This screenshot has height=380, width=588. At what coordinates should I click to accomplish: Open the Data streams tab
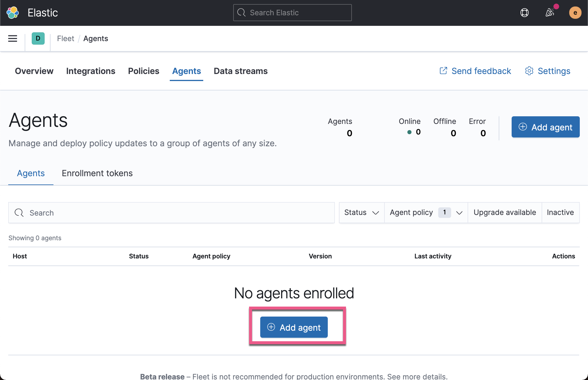pos(241,71)
